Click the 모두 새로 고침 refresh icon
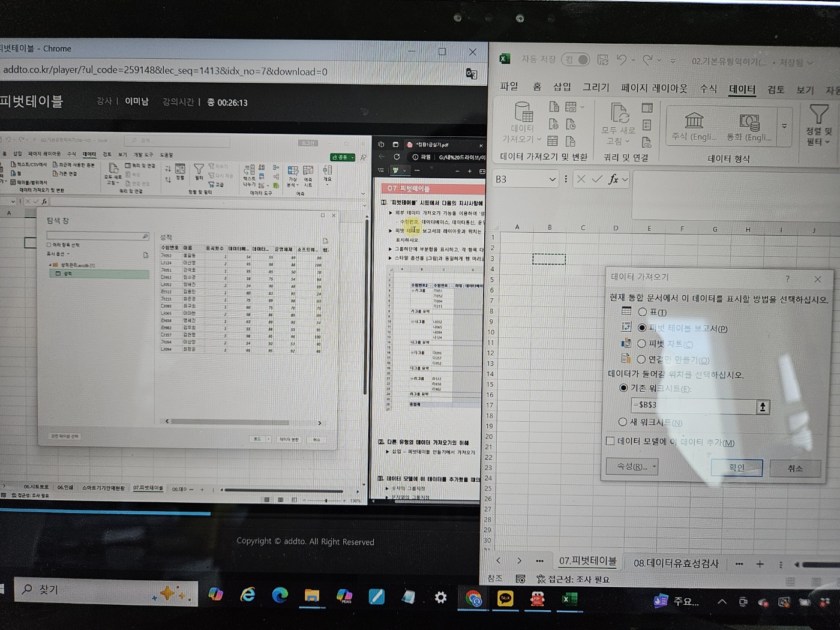This screenshot has height=630, width=840. (619, 113)
